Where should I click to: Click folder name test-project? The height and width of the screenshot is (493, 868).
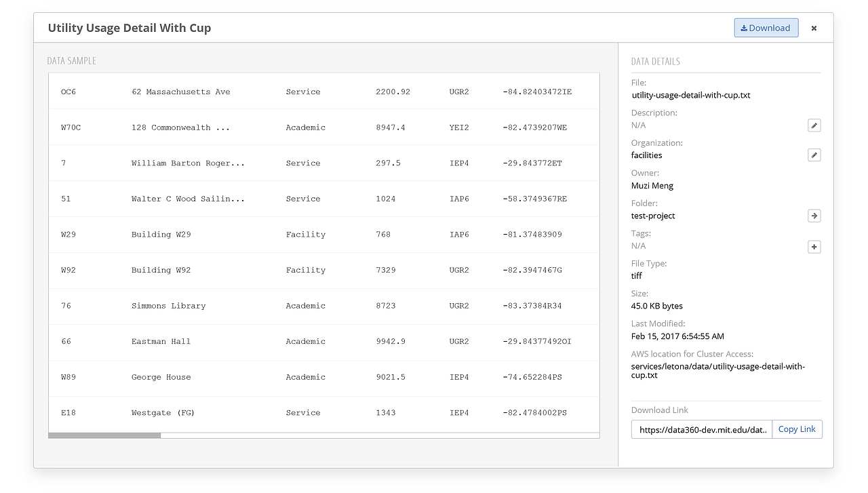coord(653,216)
